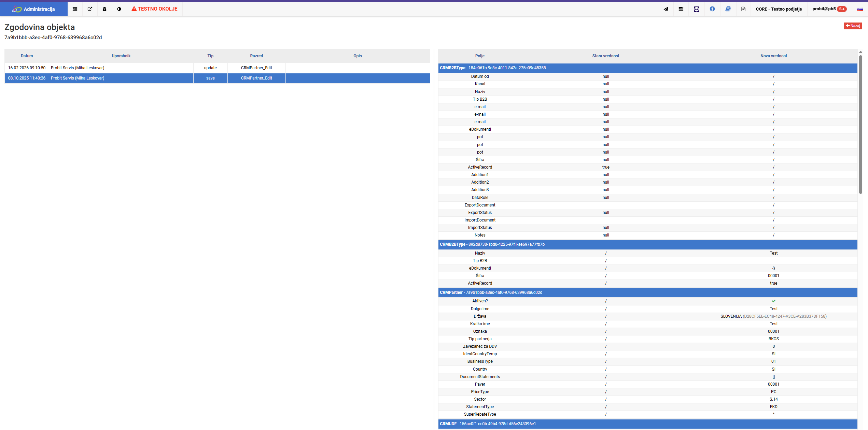
Task: Change language via Slovenian flag
Action: [x=860, y=9]
